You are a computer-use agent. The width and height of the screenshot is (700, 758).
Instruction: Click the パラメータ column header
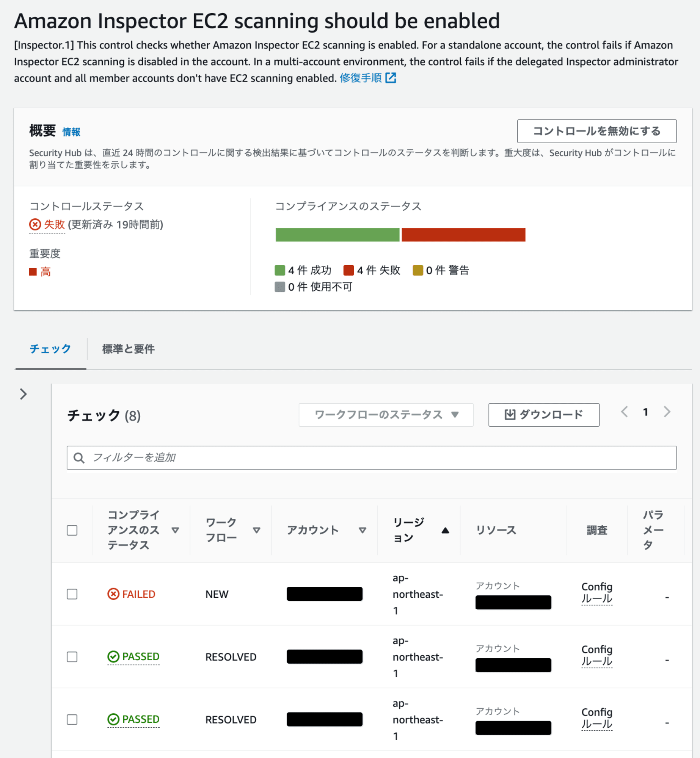[653, 530]
